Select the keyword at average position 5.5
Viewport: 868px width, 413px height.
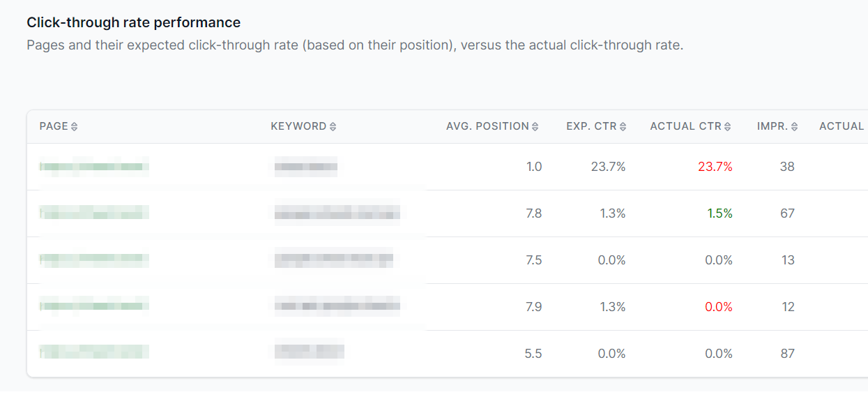pos(309,353)
